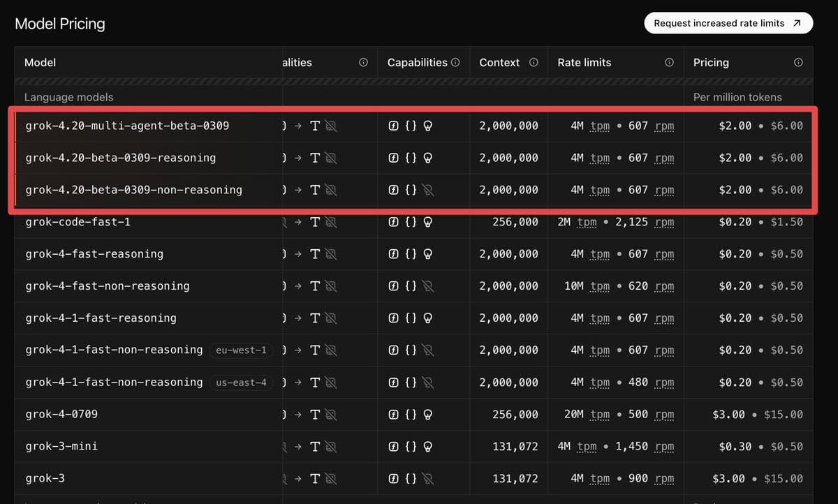Click the eu-west-1 region badge
The image size is (838, 504).
pos(241,350)
